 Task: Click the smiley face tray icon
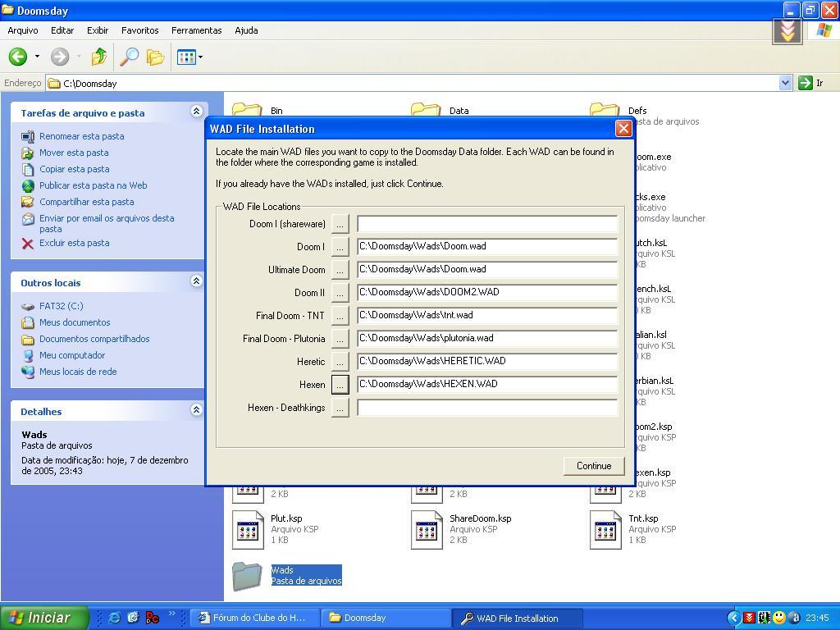point(779,618)
